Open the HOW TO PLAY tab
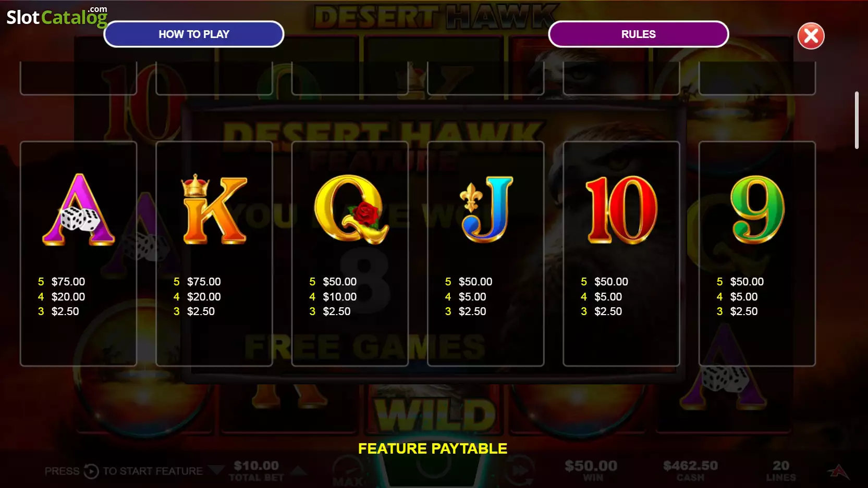 (194, 34)
